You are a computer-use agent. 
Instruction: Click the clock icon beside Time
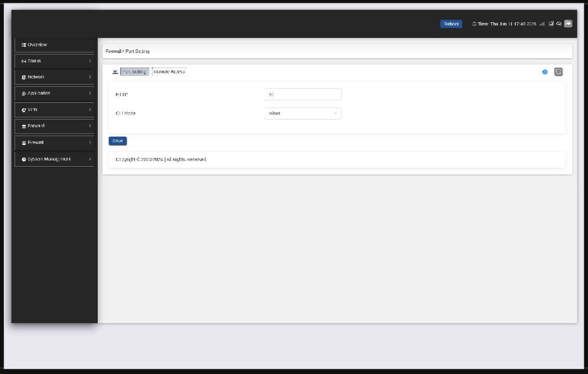474,24
